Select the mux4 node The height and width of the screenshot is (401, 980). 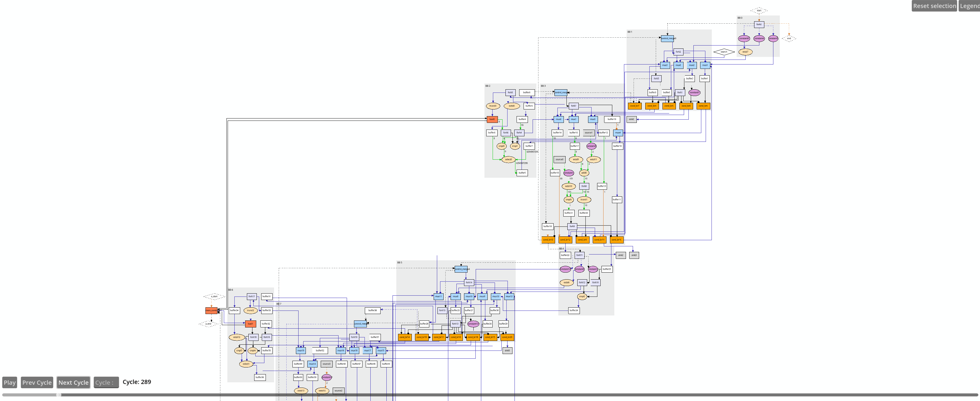tap(618, 133)
